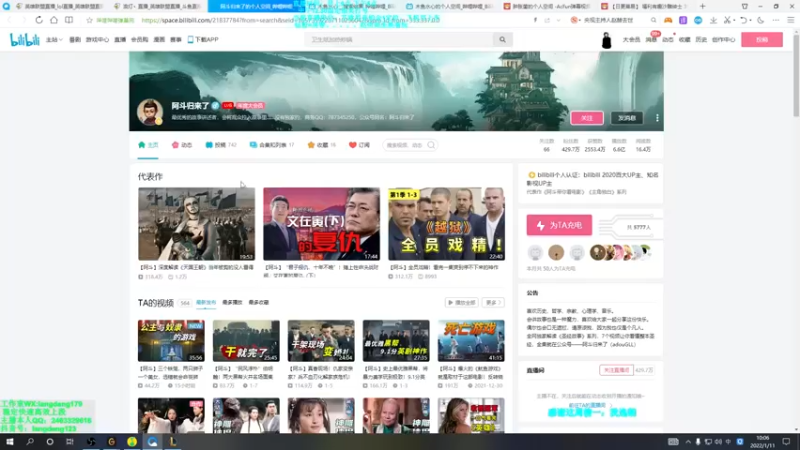The image size is (800, 450).
Task: Open 大会员 in the header
Action: point(631,40)
